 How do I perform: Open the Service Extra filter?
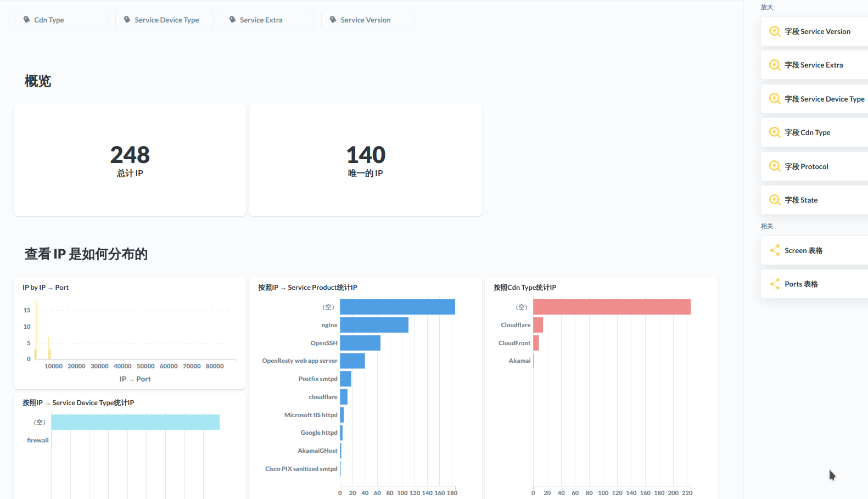[267, 20]
